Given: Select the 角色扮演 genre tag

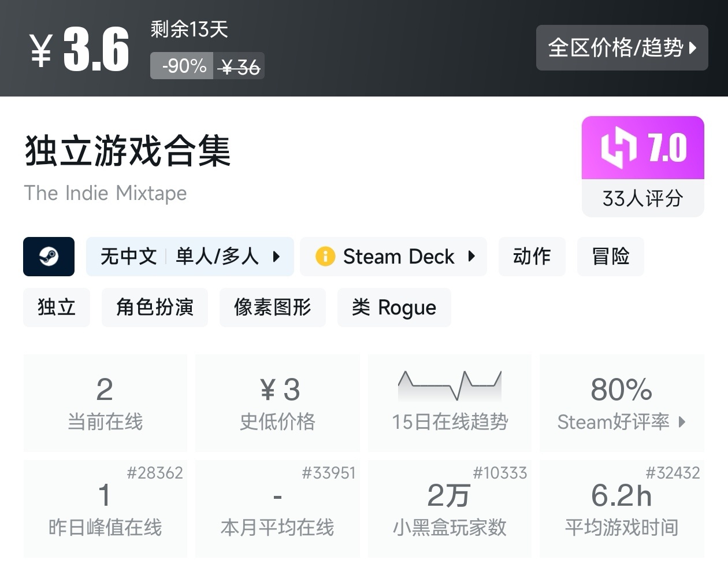Looking at the screenshot, I should (x=154, y=307).
